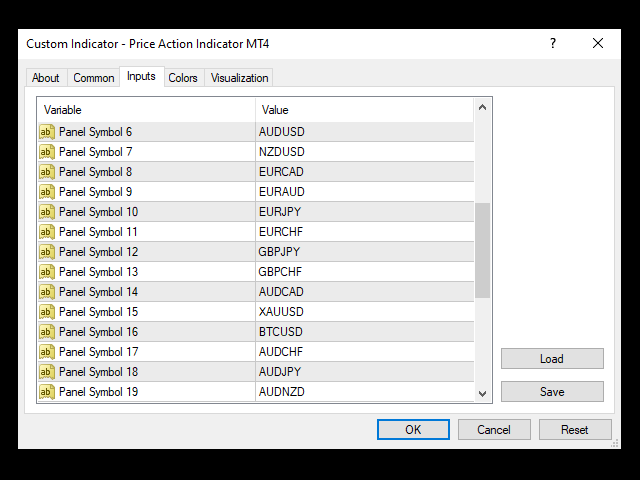Click the string icon beside Panel Symbol 19
The width and height of the screenshot is (640, 480).
click(47, 392)
